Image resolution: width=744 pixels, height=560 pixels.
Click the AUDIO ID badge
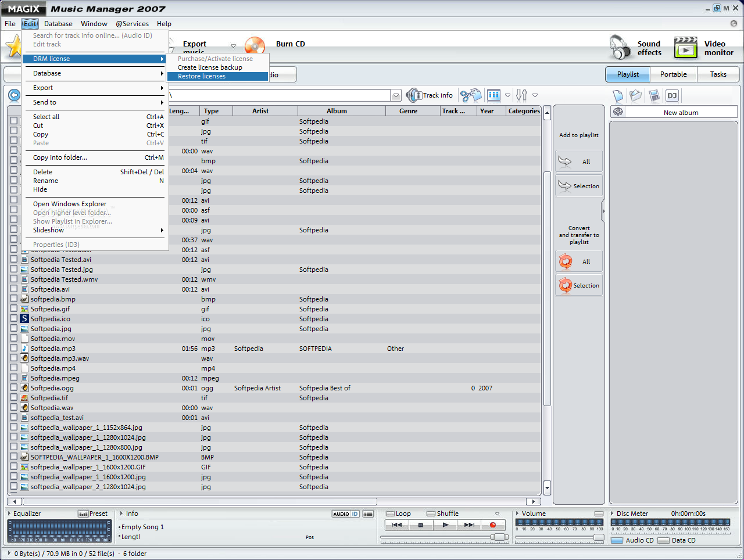[346, 514]
